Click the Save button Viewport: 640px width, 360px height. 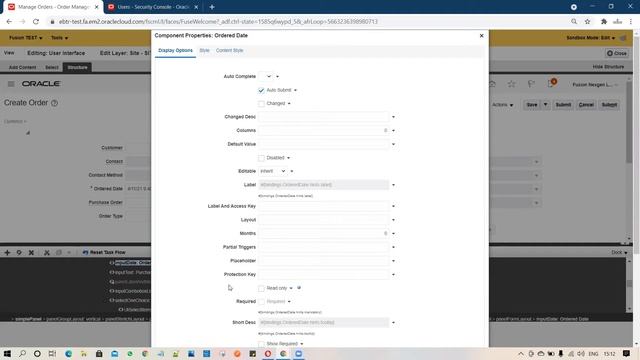pyautogui.click(x=532, y=105)
